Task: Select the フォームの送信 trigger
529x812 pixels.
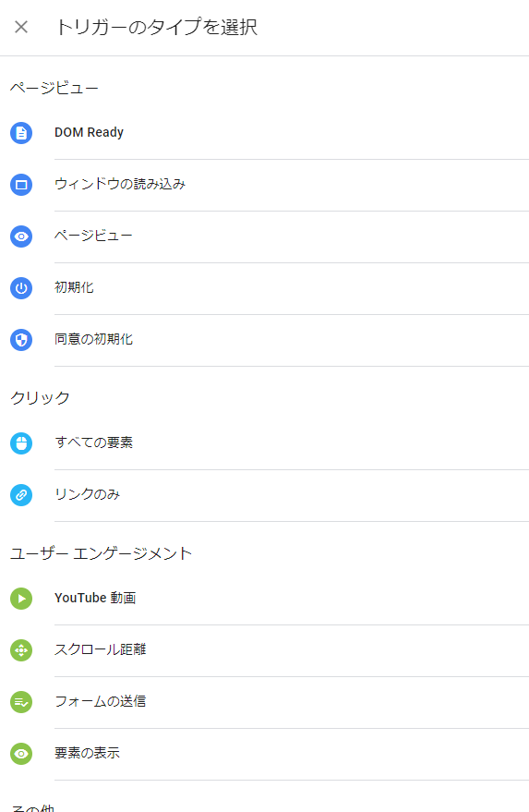Action: [264, 702]
